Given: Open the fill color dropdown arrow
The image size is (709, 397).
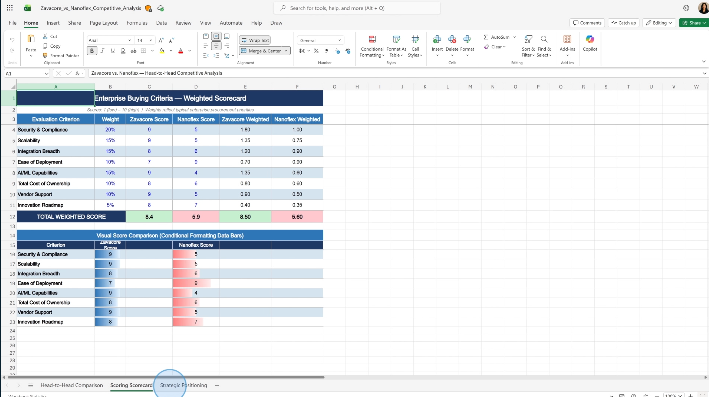Looking at the screenshot, I should pos(171,51).
